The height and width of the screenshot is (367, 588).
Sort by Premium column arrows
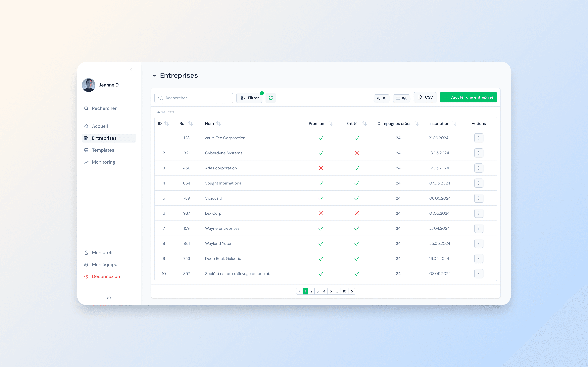point(330,124)
